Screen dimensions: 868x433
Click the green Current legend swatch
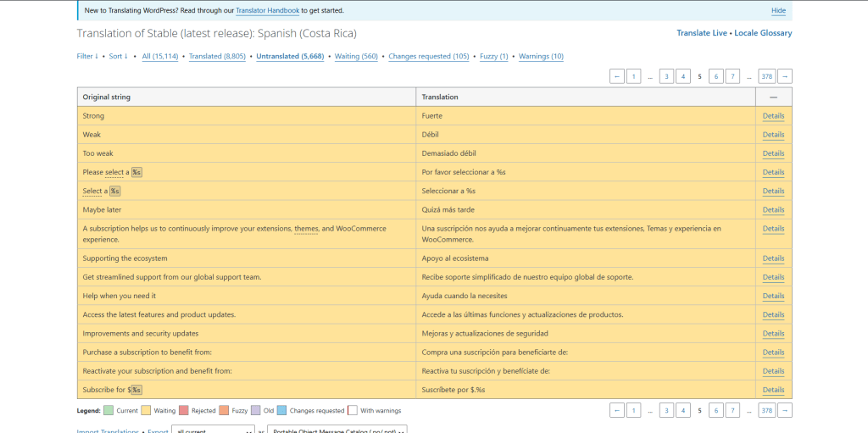tap(108, 411)
